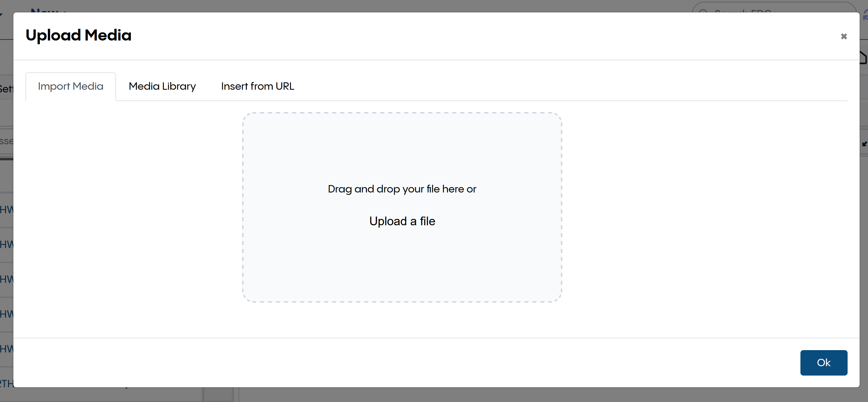The image size is (868, 402).
Task: Select the Import Media tab
Action: coord(71,86)
